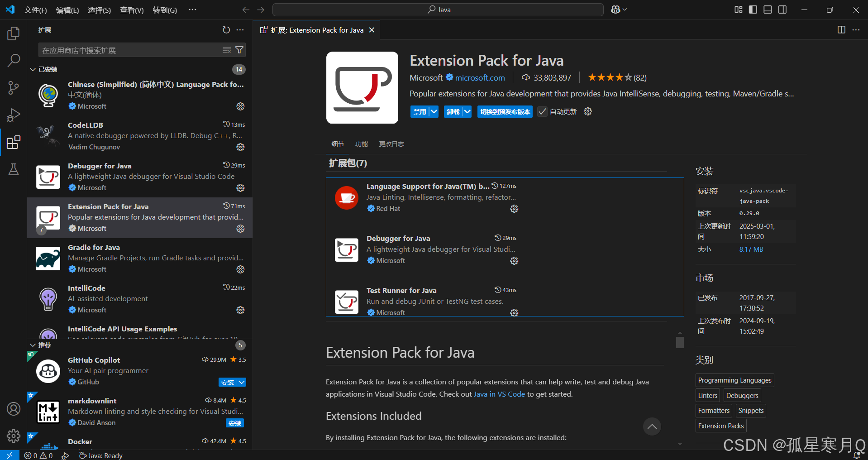The width and height of the screenshot is (868, 460).
Task: Install the markdownlint extension
Action: 235,423
